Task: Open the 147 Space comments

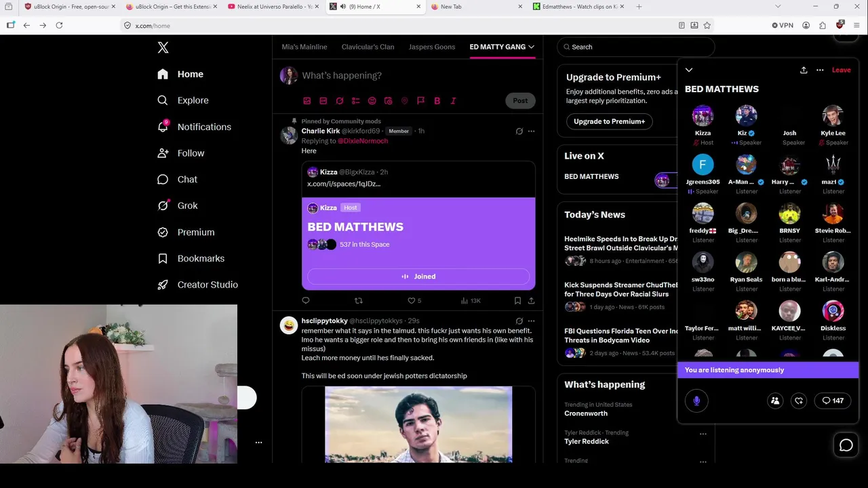Action: pyautogui.click(x=833, y=401)
